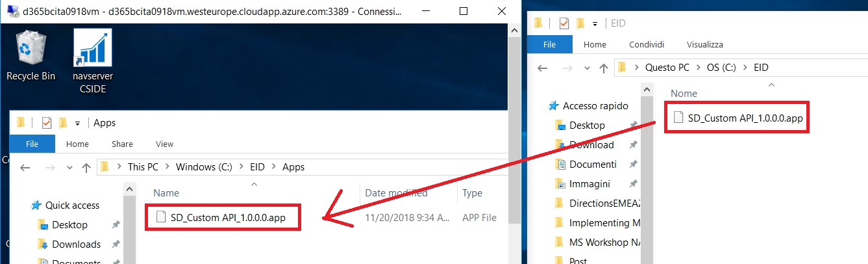Open recent locations dropdown in EID window
868x264 pixels.
point(586,68)
